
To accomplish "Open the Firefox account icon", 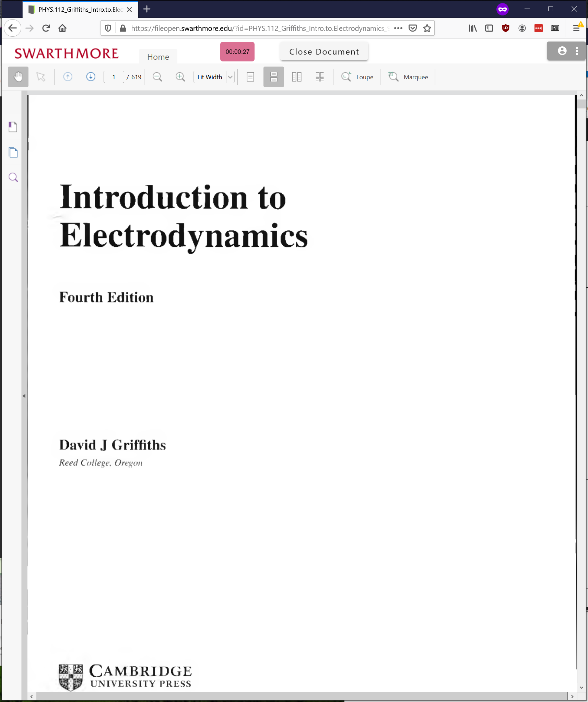I will 522,28.
